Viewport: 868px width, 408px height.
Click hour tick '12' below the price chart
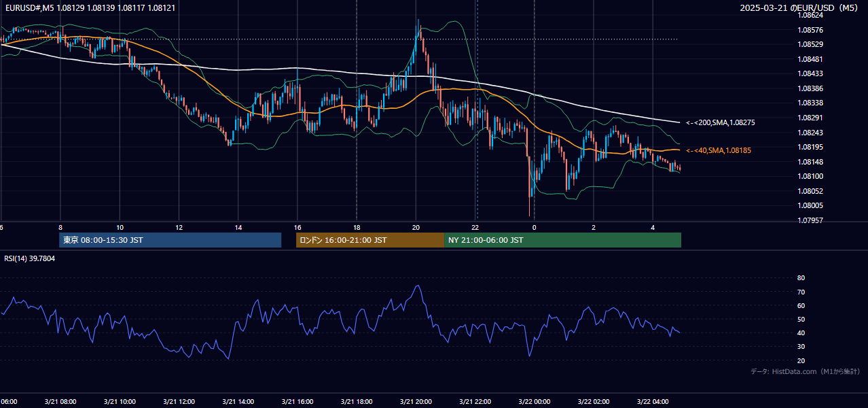(179, 227)
